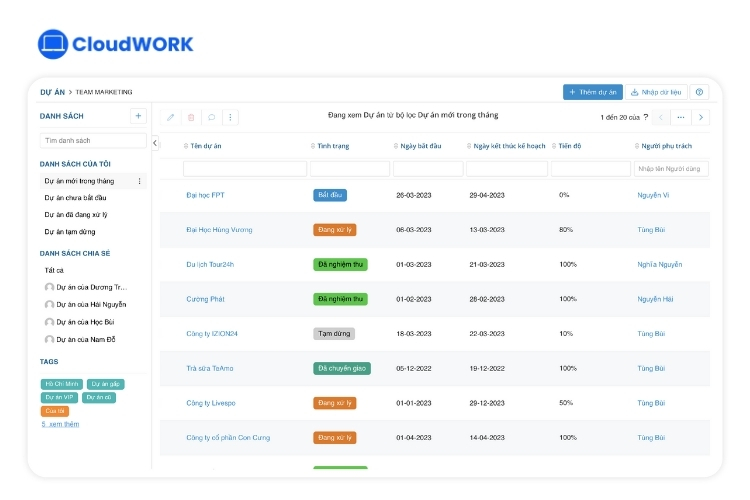Go to next page with right arrow
This screenshot has width=750, height=500.
(x=701, y=117)
